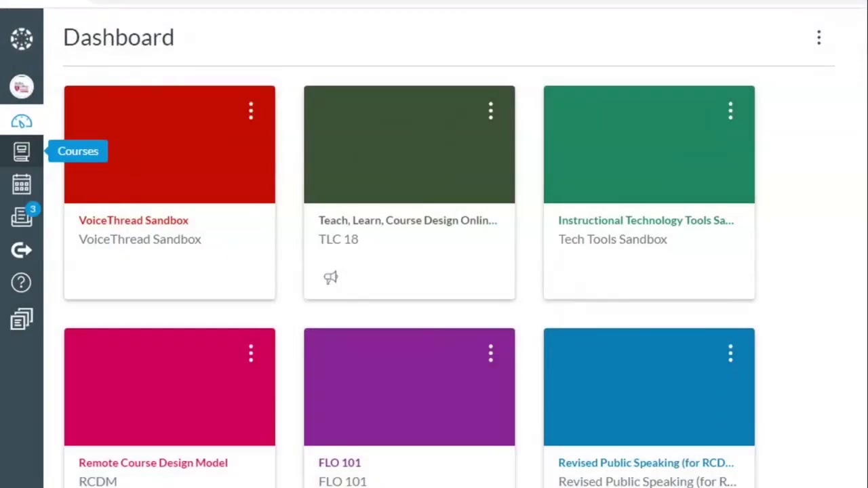Click the purple FLO 101 card header
868x488 pixels.
click(410, 387)
